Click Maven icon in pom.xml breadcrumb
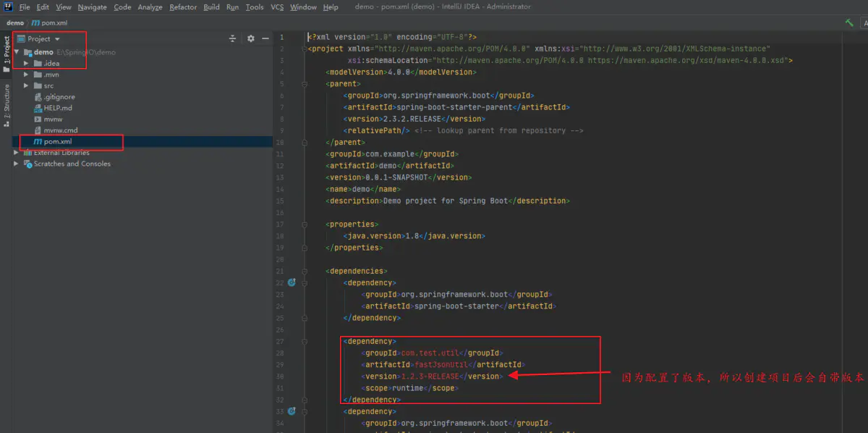 click(35, 22)
